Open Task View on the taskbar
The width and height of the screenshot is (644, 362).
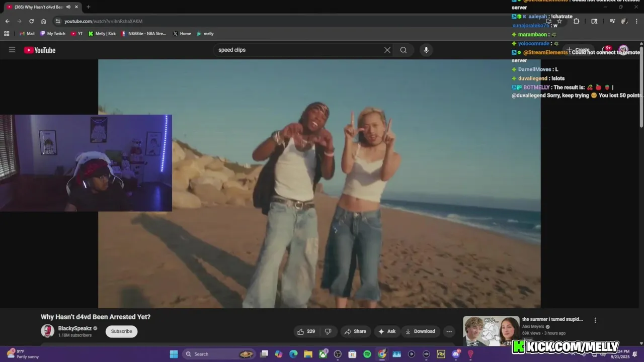click(264, 354)
